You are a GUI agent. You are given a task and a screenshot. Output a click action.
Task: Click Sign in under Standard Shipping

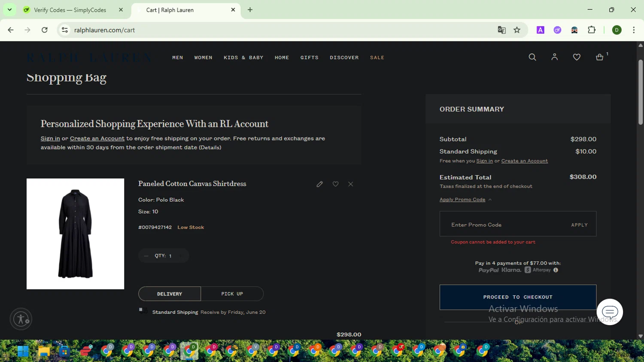click(x=484, y=161)
